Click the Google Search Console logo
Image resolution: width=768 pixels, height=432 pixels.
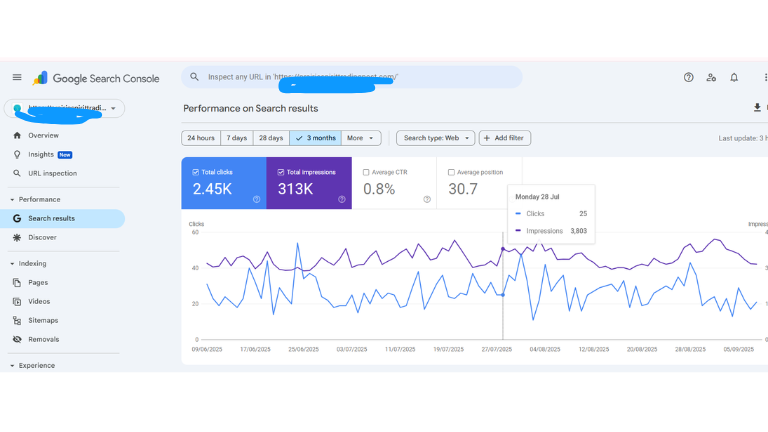pos(96,78)
